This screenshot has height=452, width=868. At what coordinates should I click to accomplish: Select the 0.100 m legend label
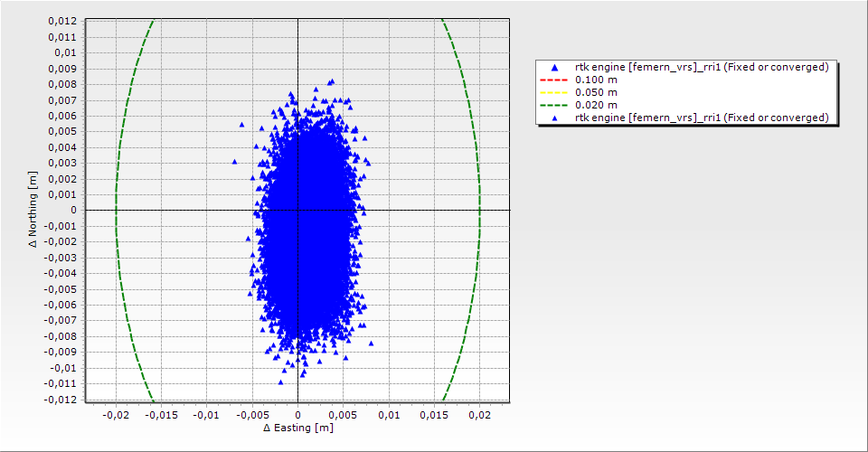[596, 80]
